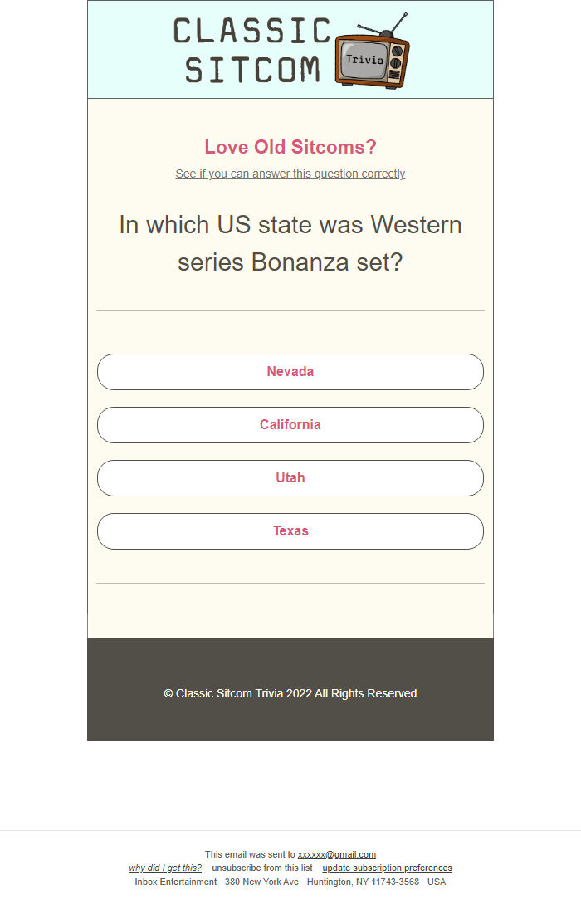Open the 'See if you can answer' link

[x=290, y=174]
